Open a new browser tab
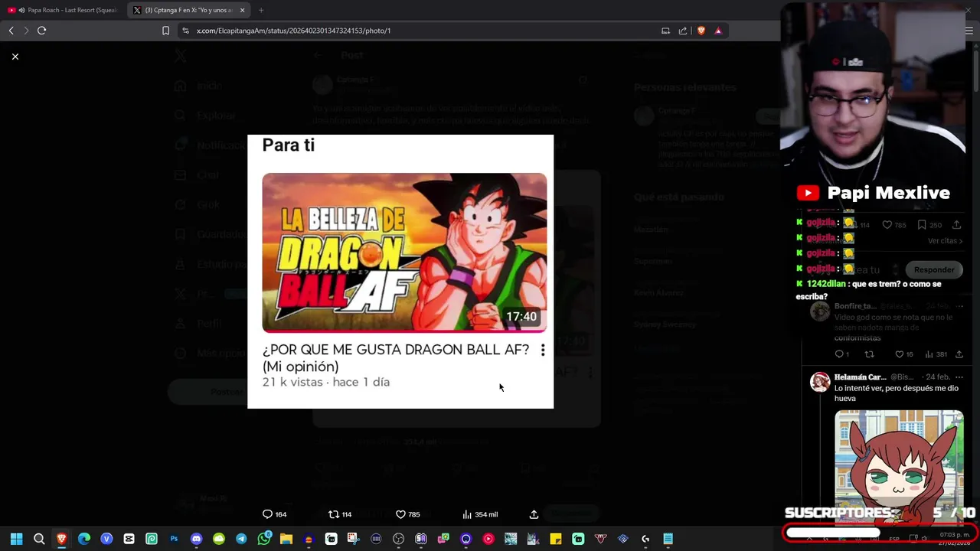 point(261,10)
